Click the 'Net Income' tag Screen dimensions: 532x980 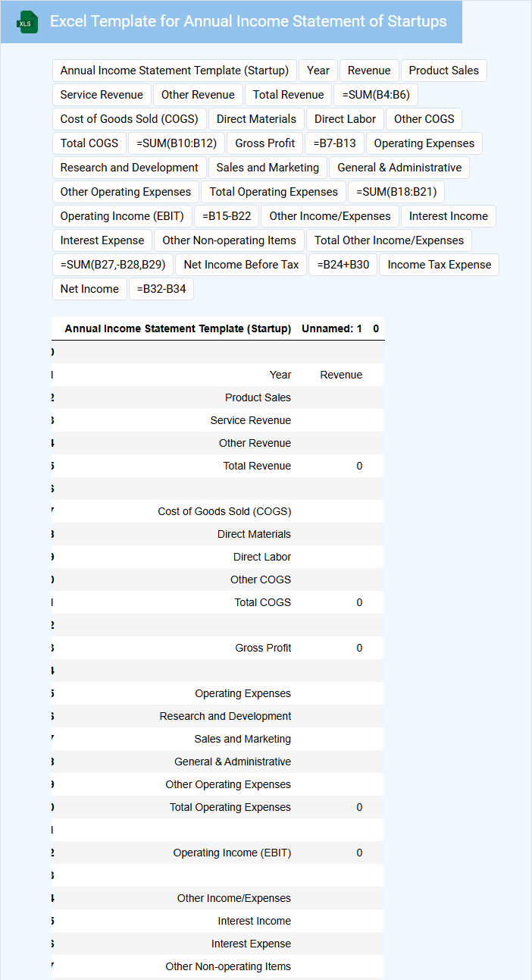tap(89, 289)
